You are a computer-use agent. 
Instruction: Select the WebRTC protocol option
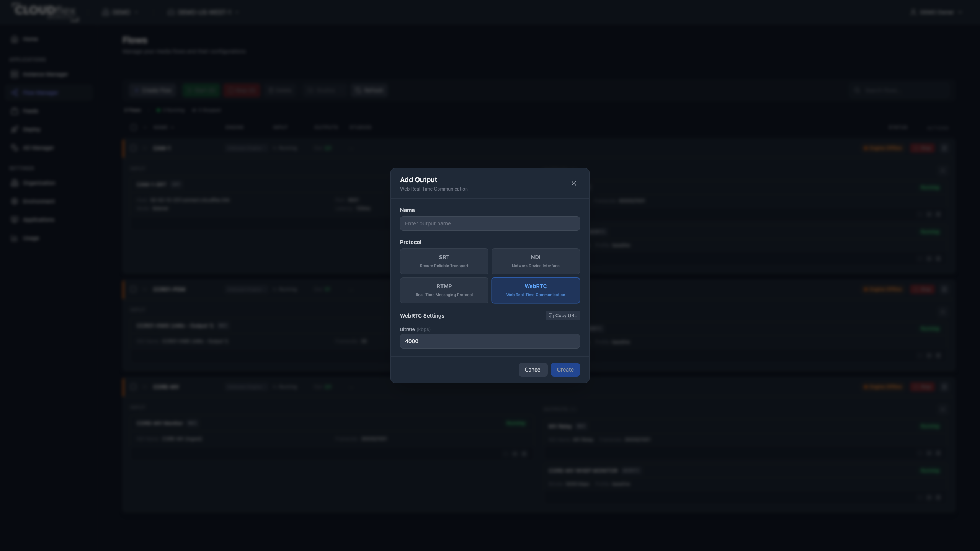click(x=536, y=290)
